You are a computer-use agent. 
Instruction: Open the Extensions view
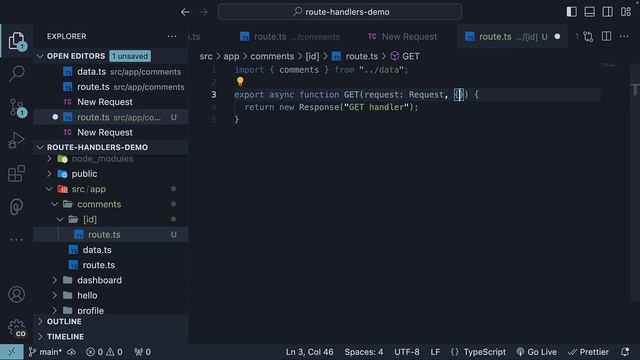16,174
